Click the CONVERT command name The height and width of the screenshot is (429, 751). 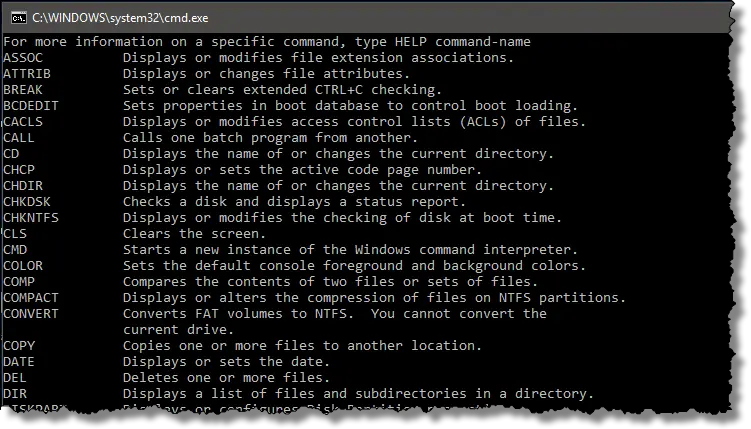[31, 314]
